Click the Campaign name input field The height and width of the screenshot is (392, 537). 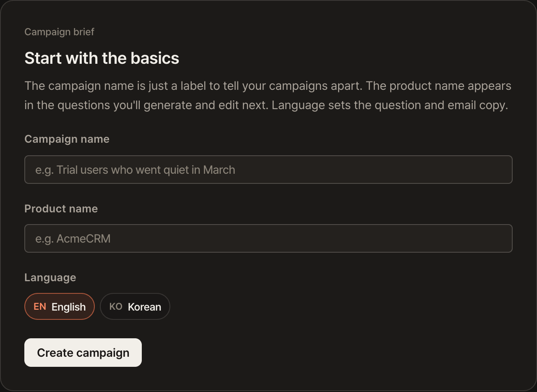tap(268, 170)
